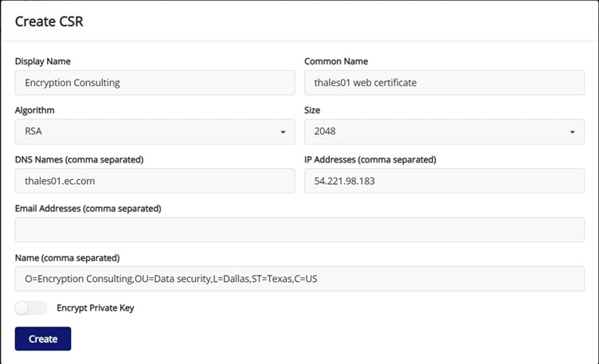Click the Create CSR dialog title

[x=49, y=22]
